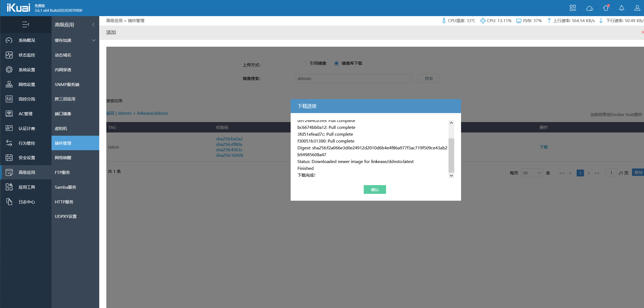Open the app grid icon in header
The image size is (644, 308).
click(x=573, y=8)
